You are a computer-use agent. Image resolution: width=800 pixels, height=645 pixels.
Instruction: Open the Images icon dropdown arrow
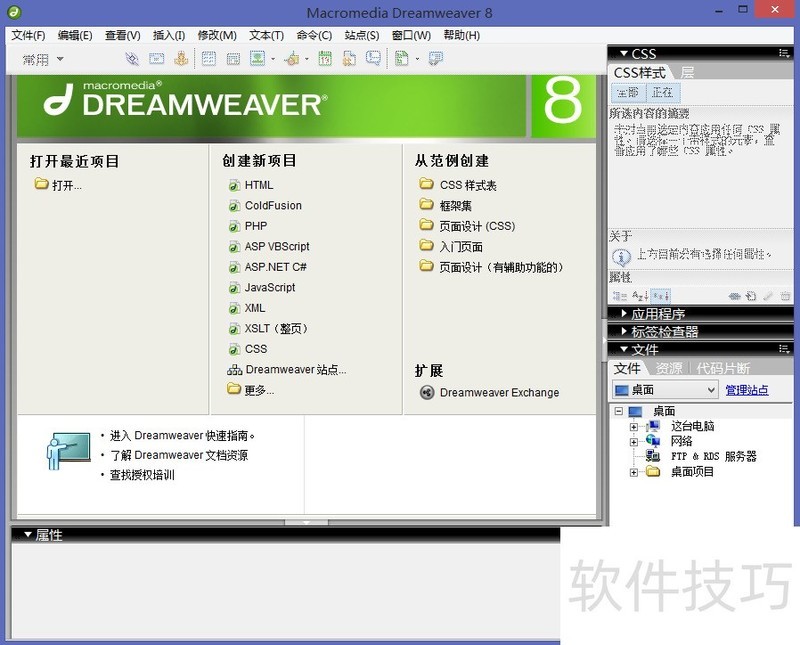pyautogui.click(x=273, y=59)
